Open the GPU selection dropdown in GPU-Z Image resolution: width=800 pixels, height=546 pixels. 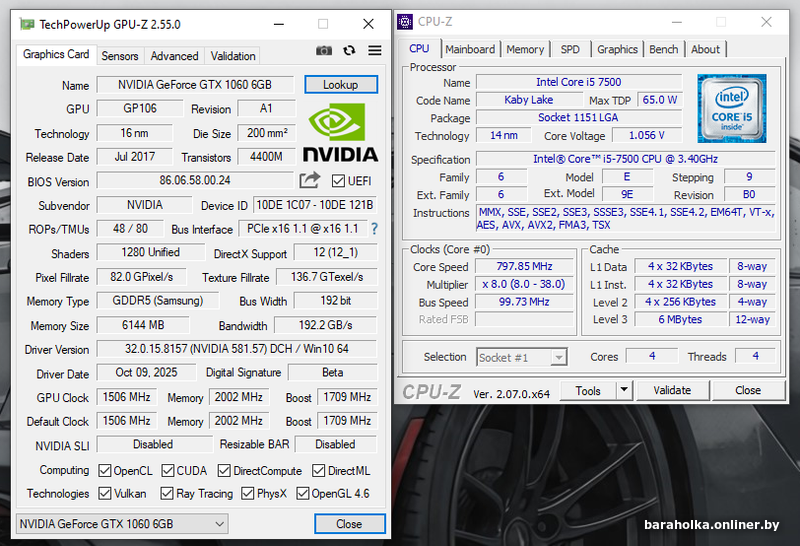coord(122,524)
